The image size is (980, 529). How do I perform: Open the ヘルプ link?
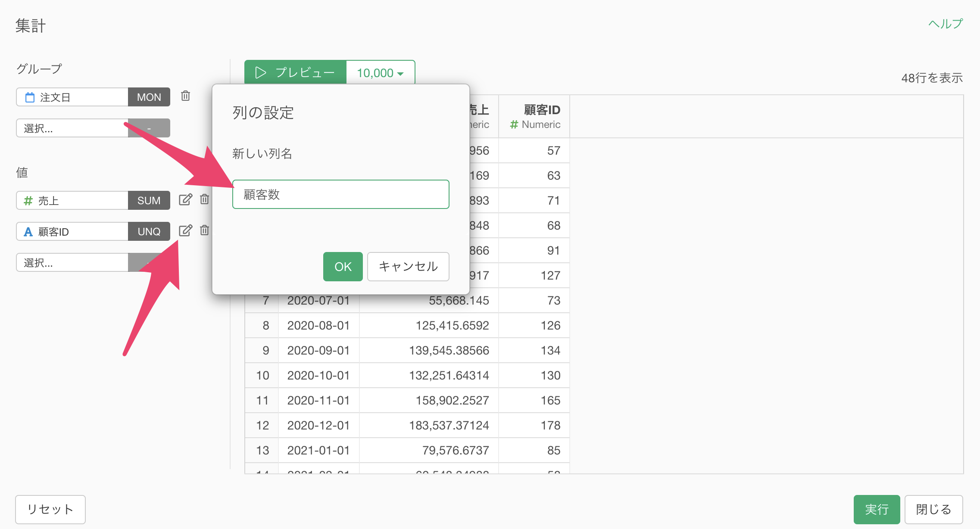[x=945, y=24]
